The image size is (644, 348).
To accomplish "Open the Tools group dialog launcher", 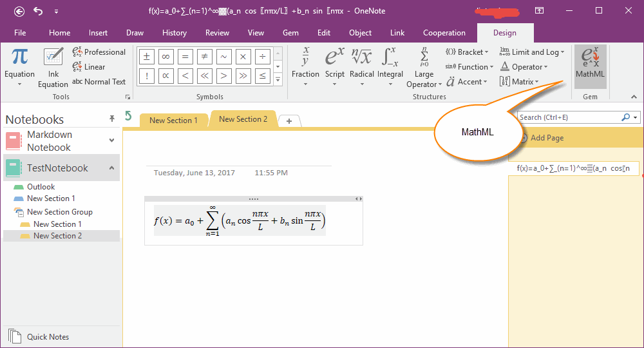I will pyautogui.click(x=128, y=97).
